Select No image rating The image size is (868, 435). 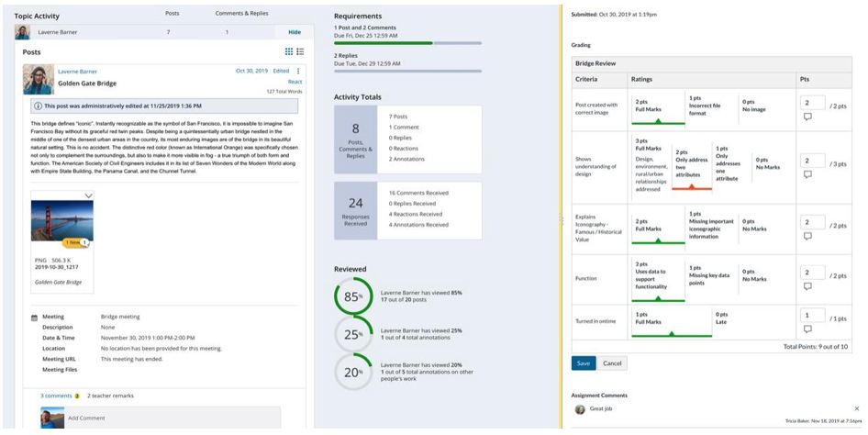tap(766, 106)
